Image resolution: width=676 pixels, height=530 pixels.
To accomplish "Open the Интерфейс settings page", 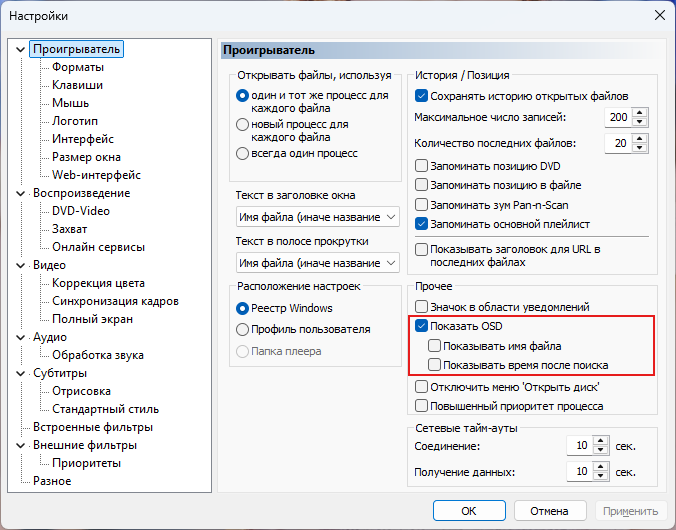I will tap(83, 139).
